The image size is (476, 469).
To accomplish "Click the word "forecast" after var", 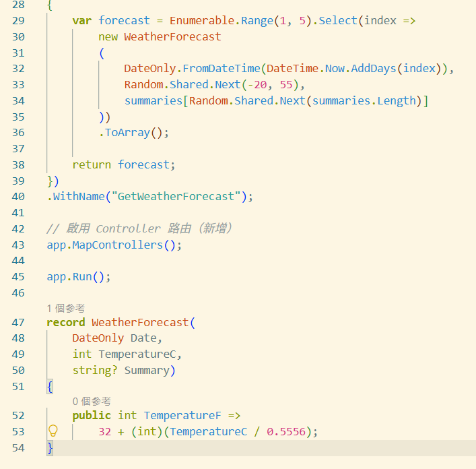I will pos(124,21).
